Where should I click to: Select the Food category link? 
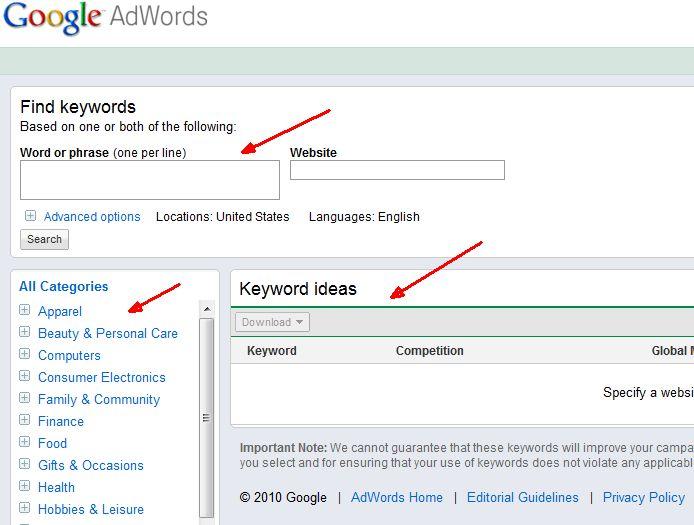click(x=52, y=444)
